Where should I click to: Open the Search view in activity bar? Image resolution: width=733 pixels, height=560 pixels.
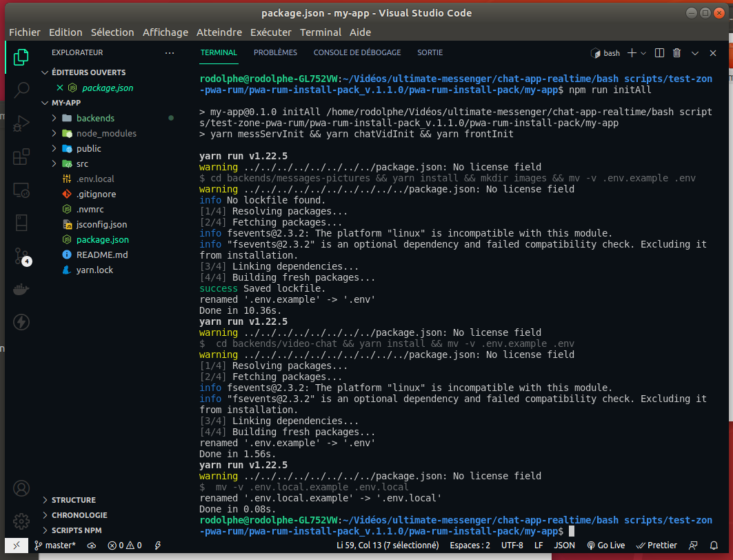[21, 90]
